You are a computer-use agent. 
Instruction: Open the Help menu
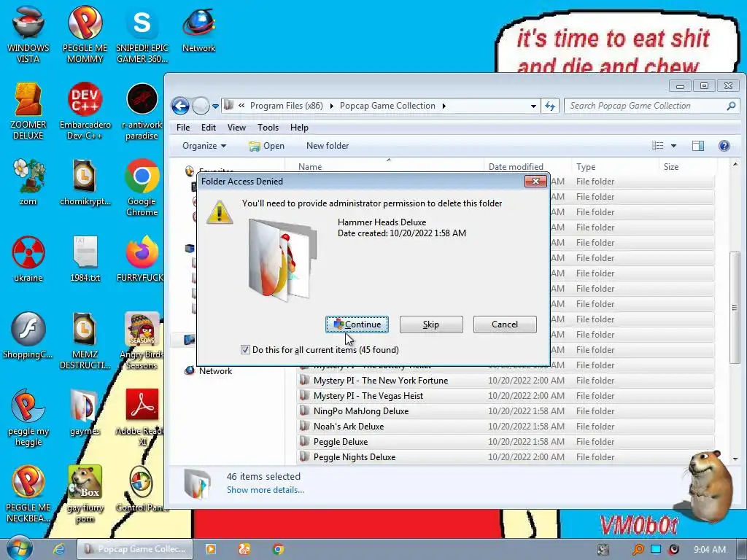[x=299, y=128]
